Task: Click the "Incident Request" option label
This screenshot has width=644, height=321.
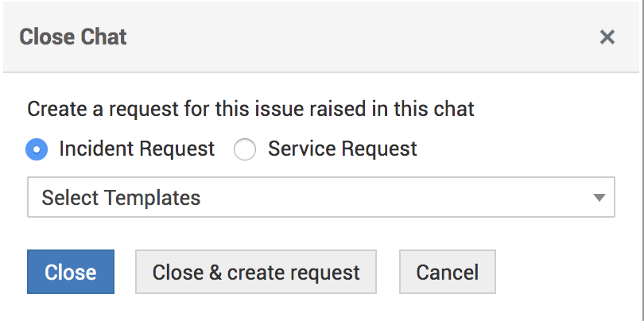Action: click(x=137, y=149)
